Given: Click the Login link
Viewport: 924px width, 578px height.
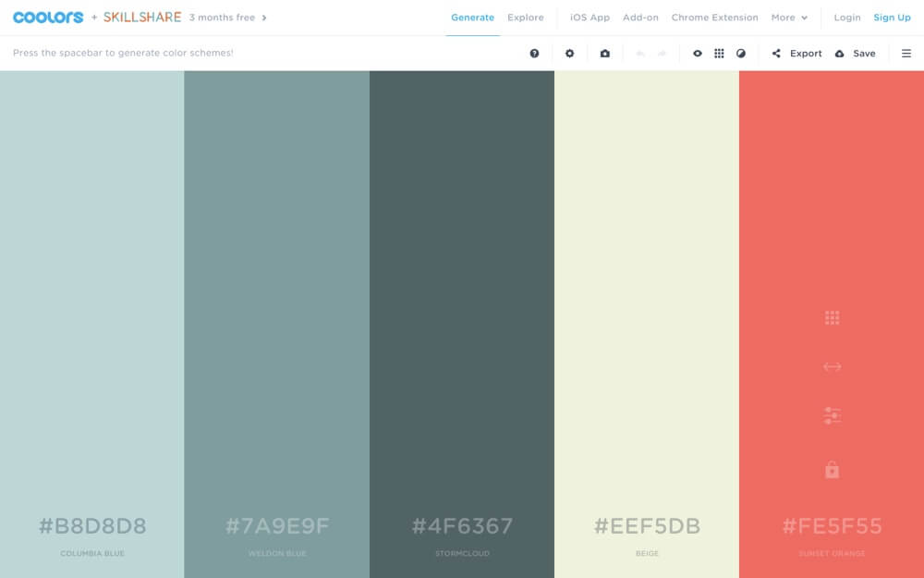Looking at the screenshot, I should coord(846,18).
